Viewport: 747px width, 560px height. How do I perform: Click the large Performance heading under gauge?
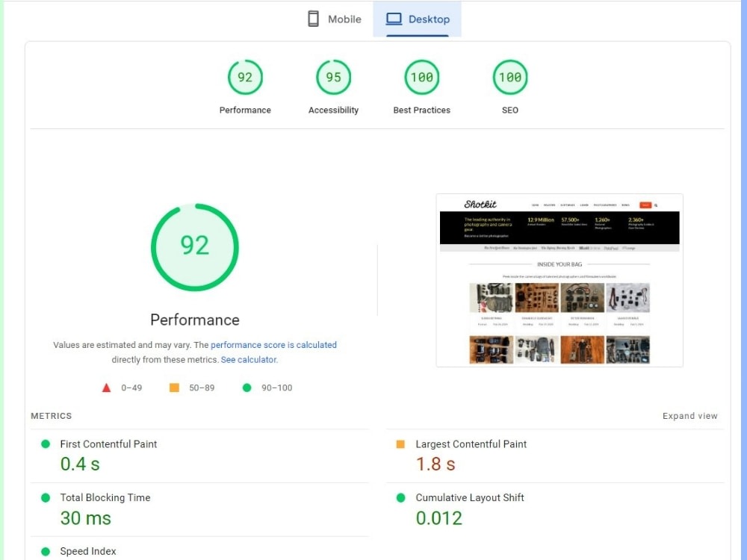pyautogui.click(x=195, y=320)
